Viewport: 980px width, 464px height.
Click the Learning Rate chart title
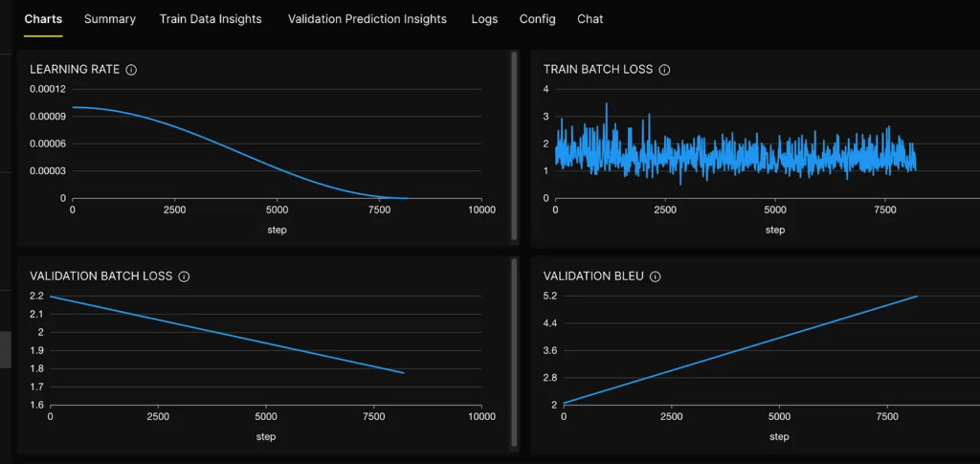click(x=76, y=70)
